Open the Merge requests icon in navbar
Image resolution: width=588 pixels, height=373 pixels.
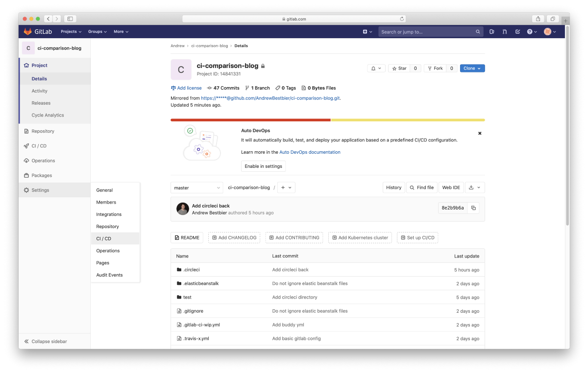point(505,32)
